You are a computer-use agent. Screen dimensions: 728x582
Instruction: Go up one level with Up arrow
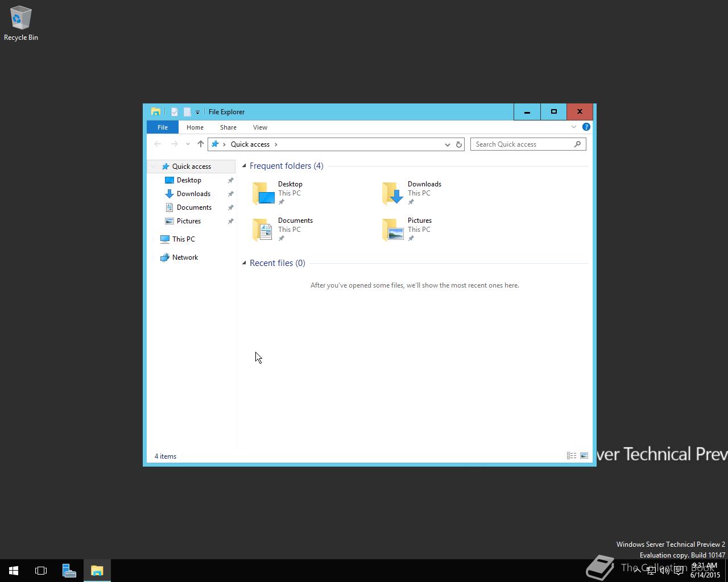click(x=200, y=144)
